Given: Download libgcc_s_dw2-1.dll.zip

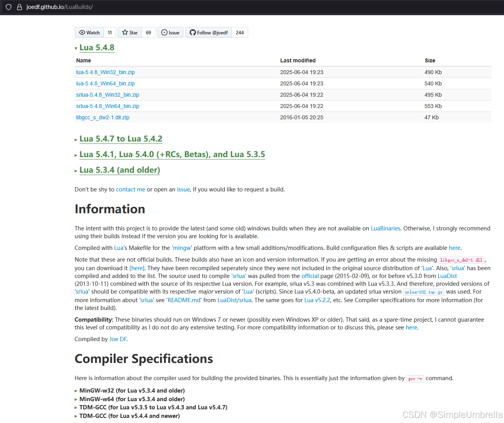Looking at the screenshot, I should (103, 117).
